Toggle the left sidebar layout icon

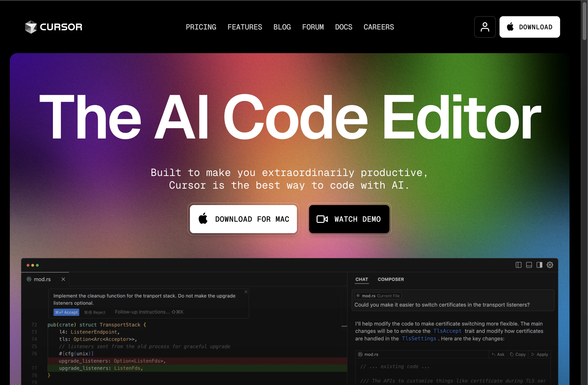(519, 265)
